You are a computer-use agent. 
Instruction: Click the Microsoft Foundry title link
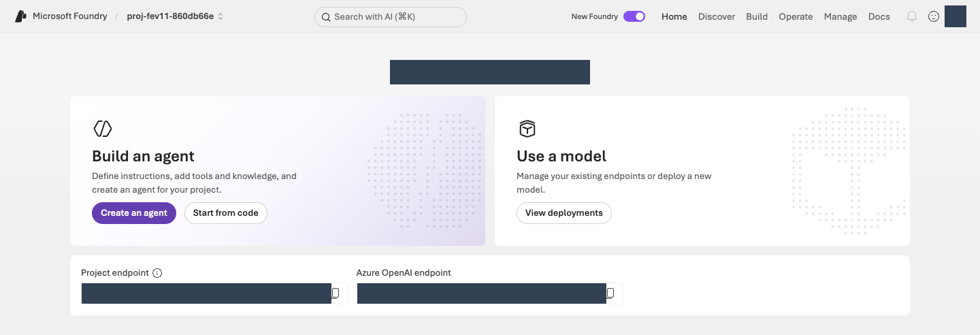coord(69,16)
